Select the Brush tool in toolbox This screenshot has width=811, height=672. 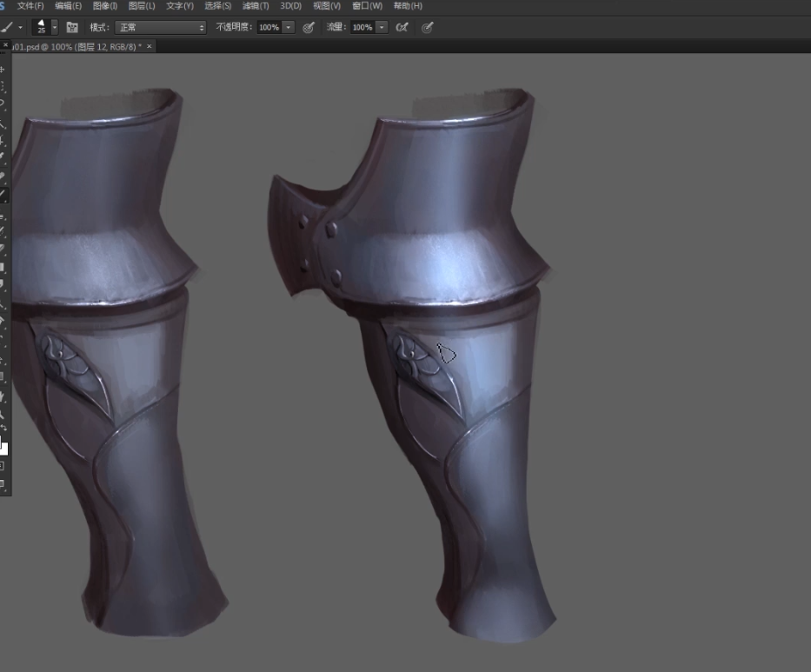click(x=3, y=196)
